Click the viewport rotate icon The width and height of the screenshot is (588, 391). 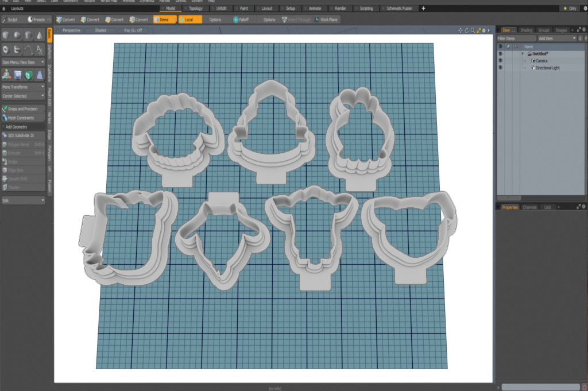coord(466,30)
